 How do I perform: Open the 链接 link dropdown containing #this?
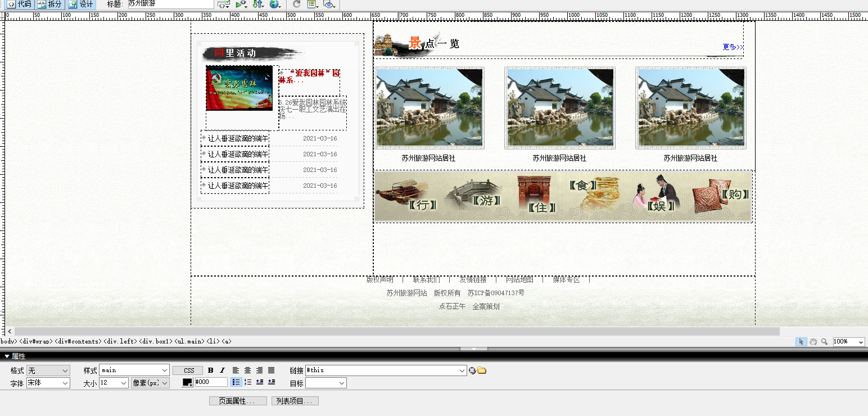coord(386,370)
